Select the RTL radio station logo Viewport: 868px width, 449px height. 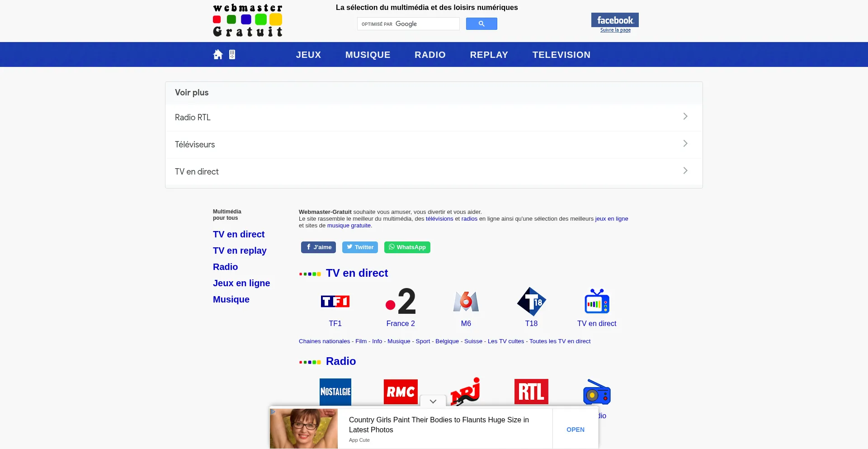coord(531,391)
